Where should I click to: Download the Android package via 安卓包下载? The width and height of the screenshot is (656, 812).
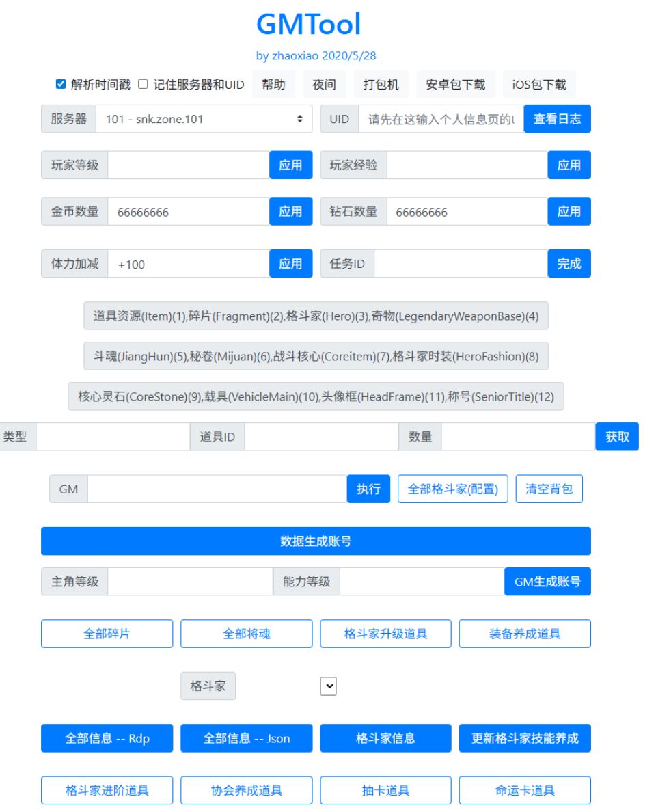[x=455, y=83]
